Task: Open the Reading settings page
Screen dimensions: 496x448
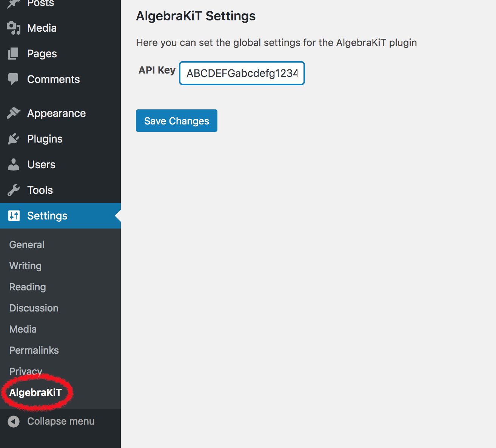Action: [27, 287]
